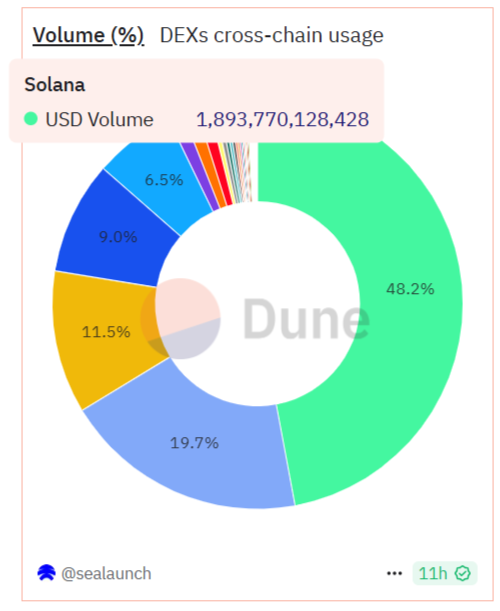Select the sky blue 6.5% slice
This screenshot has width=500, height=611.
(164, 180)
